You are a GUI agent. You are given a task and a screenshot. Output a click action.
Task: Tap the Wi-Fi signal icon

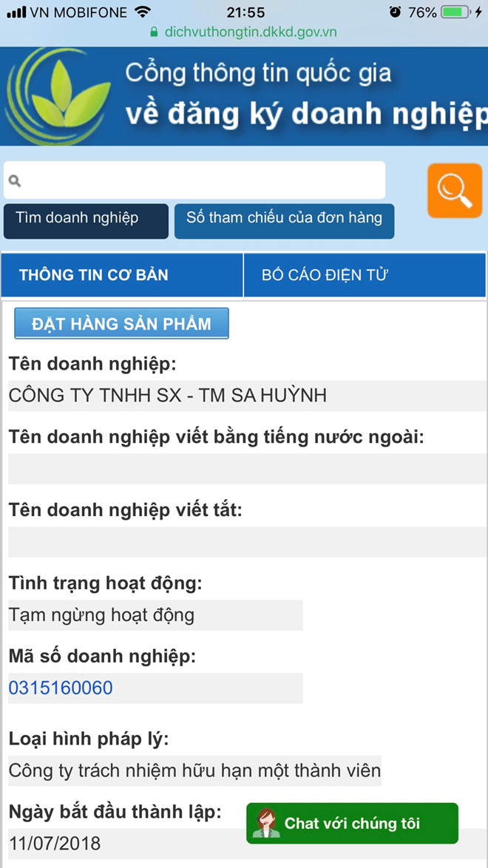(x=143, y=12)
